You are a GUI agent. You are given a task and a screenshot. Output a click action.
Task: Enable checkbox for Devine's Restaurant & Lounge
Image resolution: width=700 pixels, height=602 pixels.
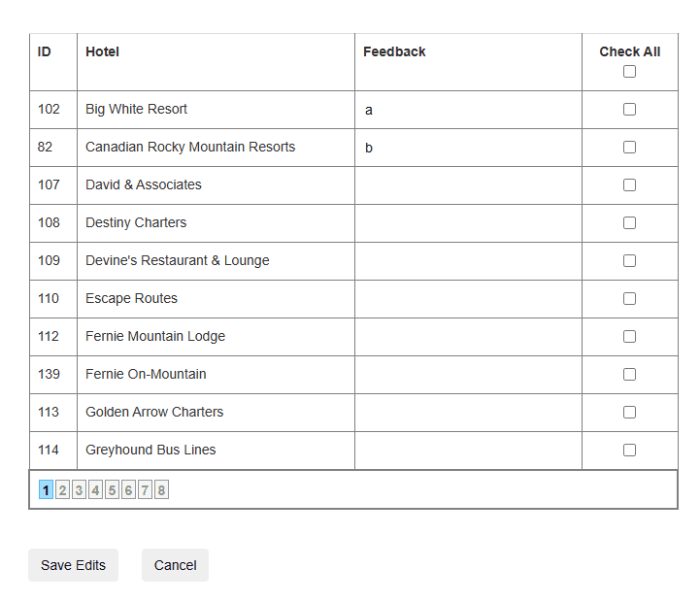pos(629,261)
